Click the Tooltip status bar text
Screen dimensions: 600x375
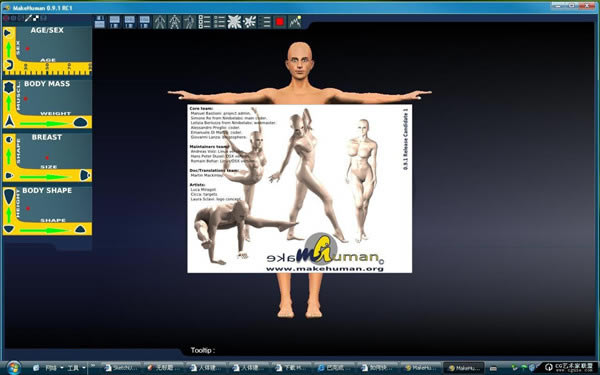click(203, 350)
